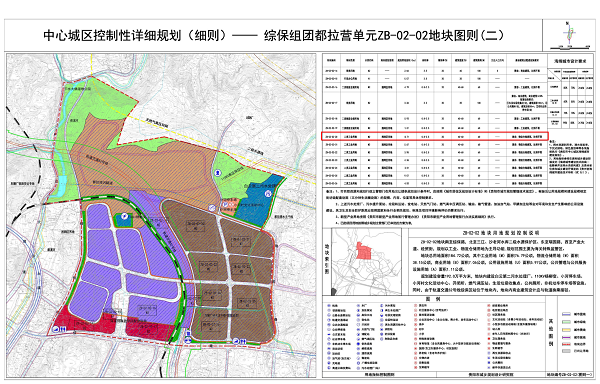The width and height of the screenshot is (600, 384).
Task: Click the red dashed boundary swatch in the legend
Action: pyautogui.click(x=566, y=344)
